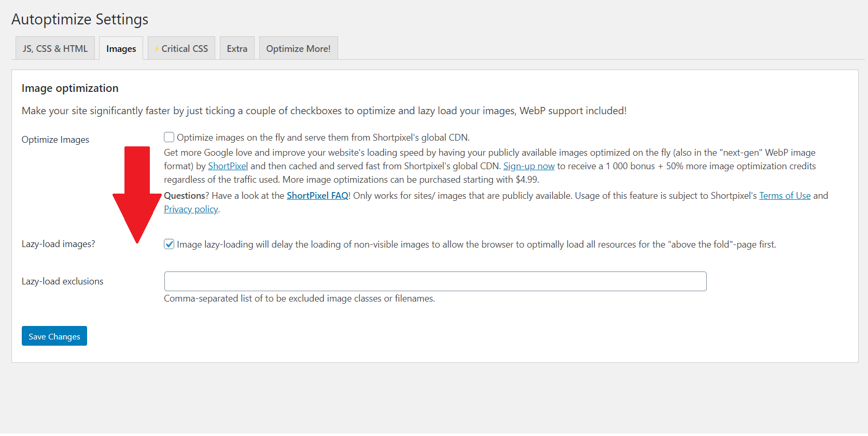Switch to the Critical CSS tab
Viewport: 868px width, 436px height.
click(x=185, y=48)
